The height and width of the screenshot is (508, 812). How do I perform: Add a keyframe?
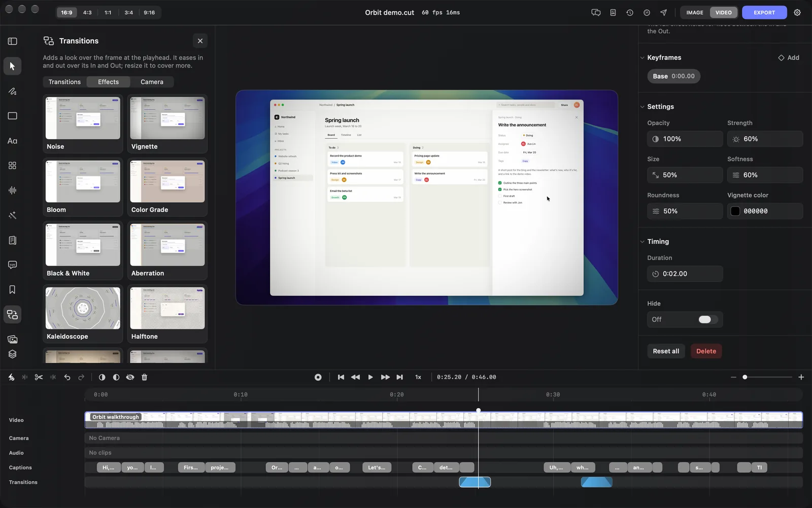click(789, 57)
